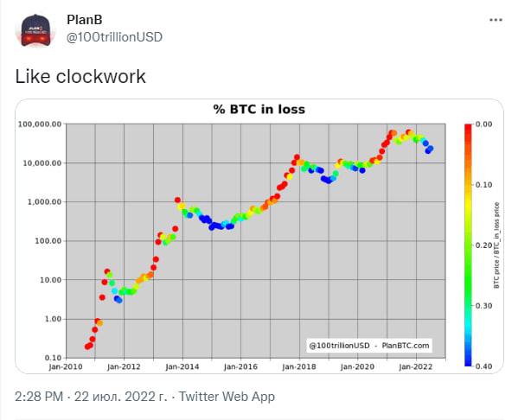
Task: Click the 'Like clockwork' tweet text
Action: click(x=80, y=77)
